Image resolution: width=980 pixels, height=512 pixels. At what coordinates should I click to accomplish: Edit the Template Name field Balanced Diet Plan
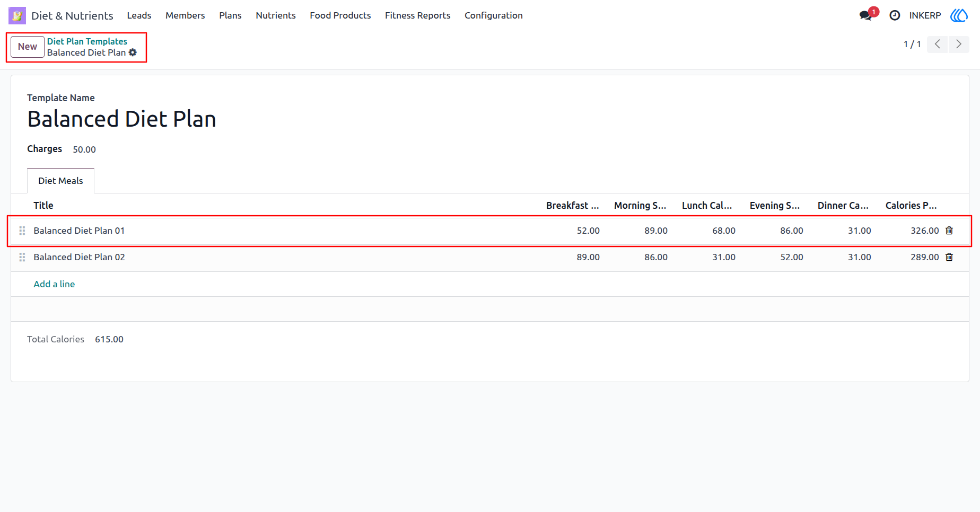point(121,119)
